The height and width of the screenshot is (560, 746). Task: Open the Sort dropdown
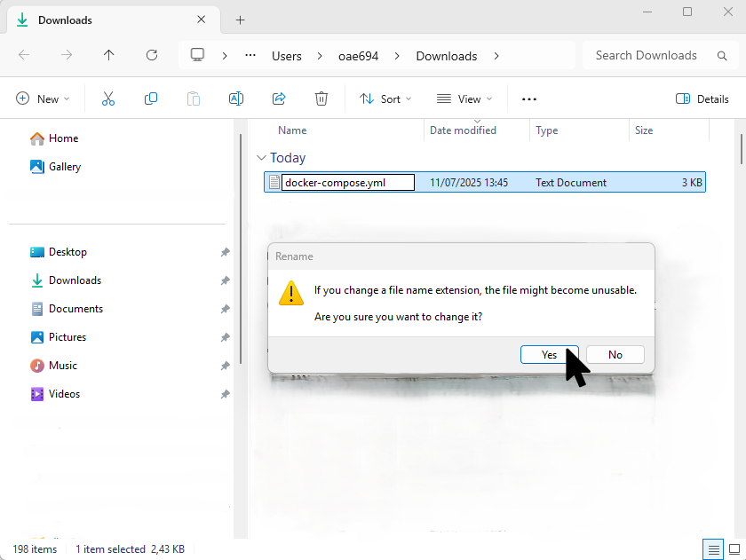coord(385,99)
